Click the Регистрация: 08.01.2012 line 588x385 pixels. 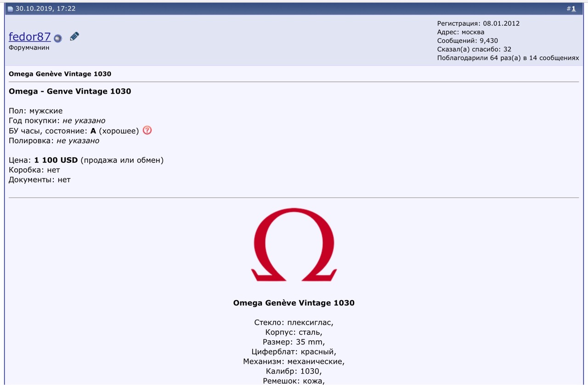(x=478, y=23)
